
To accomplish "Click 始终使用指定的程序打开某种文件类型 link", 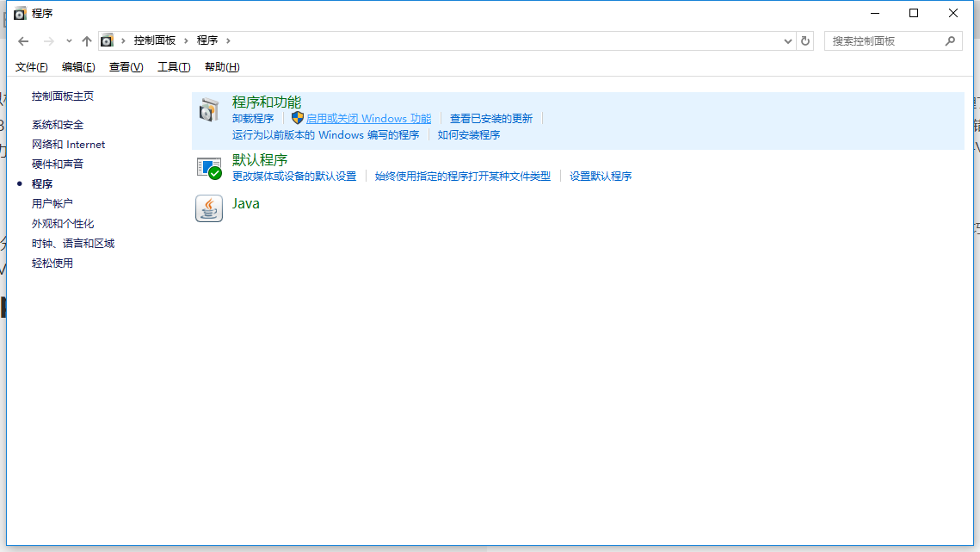I will click(x=463, y=176).
